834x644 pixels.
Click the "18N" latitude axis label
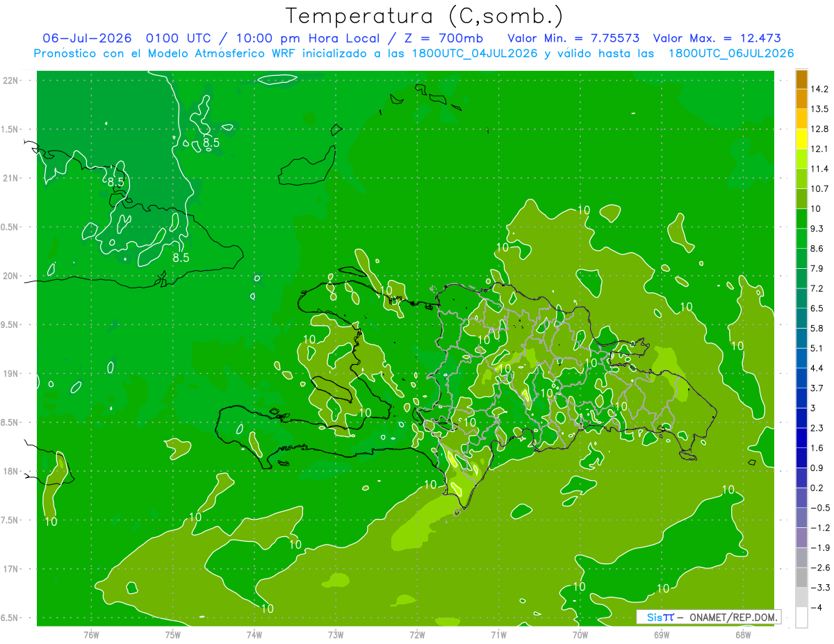[x=12, y=472]
